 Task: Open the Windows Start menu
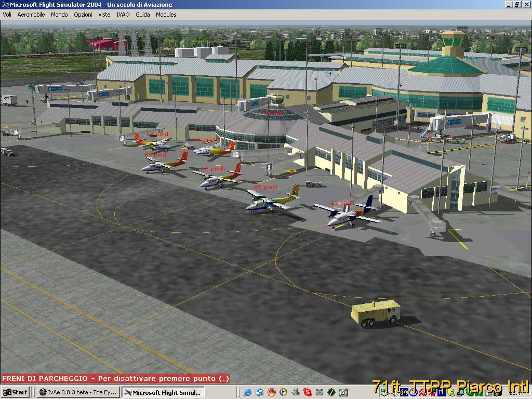click(15, 393)
